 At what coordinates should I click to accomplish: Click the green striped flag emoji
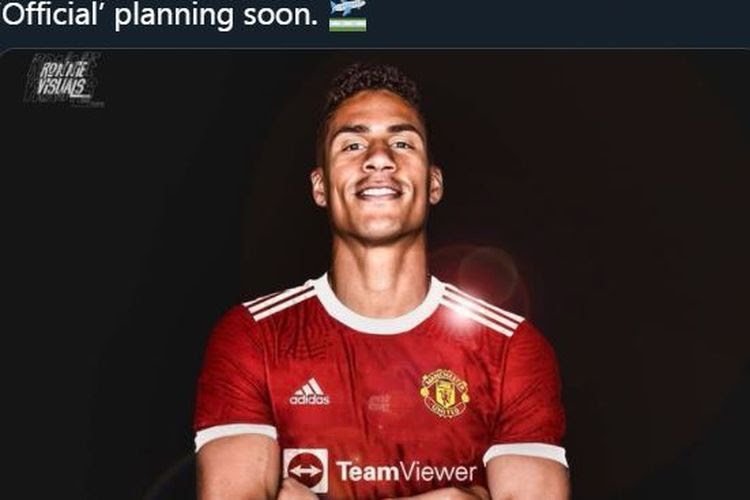click(348, 24)
